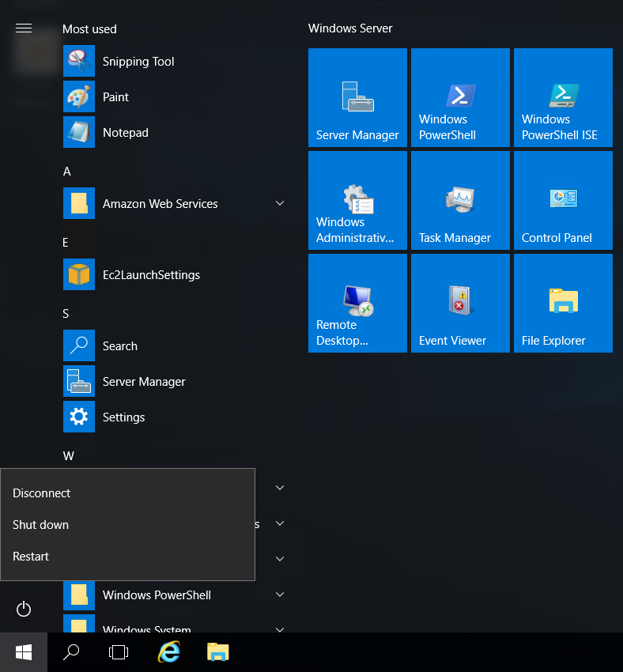623x672 pixels.
Task: Launch the Remote Desktop Connection tile
Action: (357, 303)
